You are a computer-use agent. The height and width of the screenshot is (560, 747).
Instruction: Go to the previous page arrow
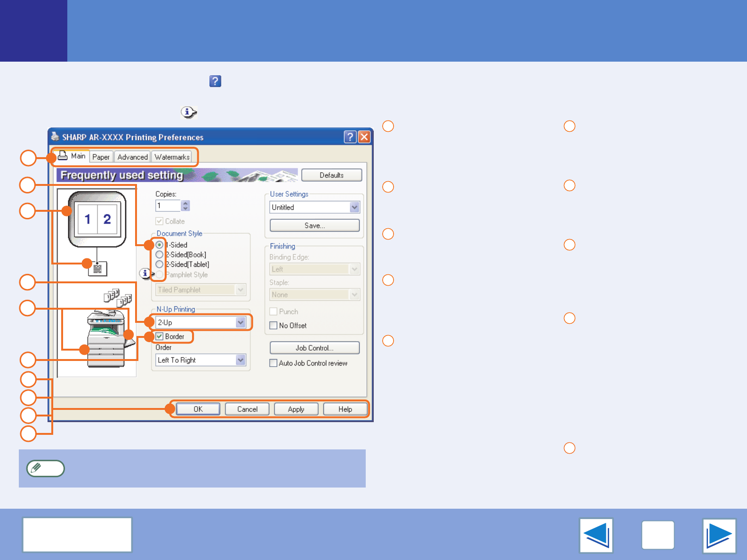[596, 536]
